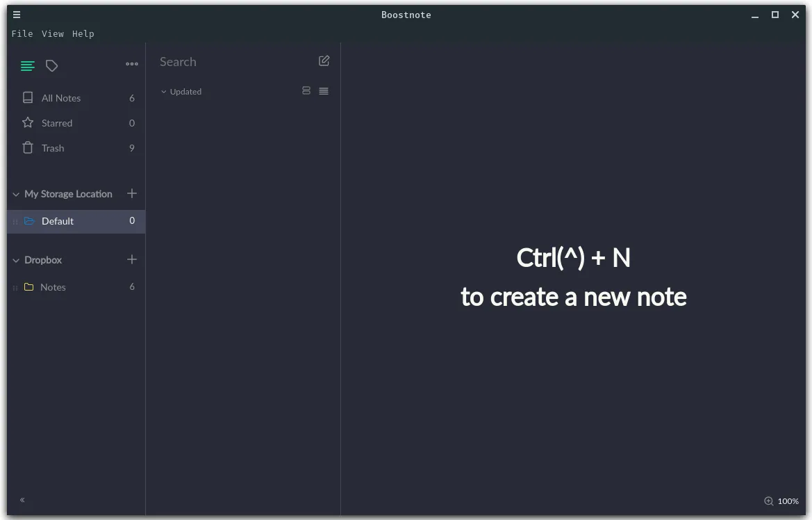The height and width of the screenshot is (520, 812).
Task: Open the File menu
Action: tap(22, 33)
